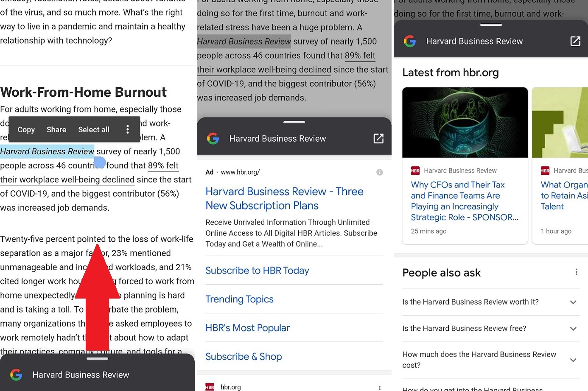Open Subscribe & Shop link
The width and height of the screenshot is (588, 391).
[244, 357]
